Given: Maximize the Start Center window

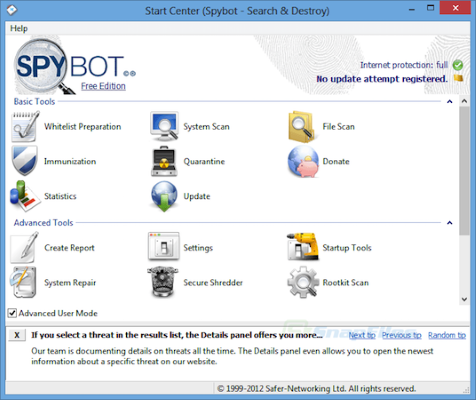Looking at the screenshot, I should (x=431, y=8).
